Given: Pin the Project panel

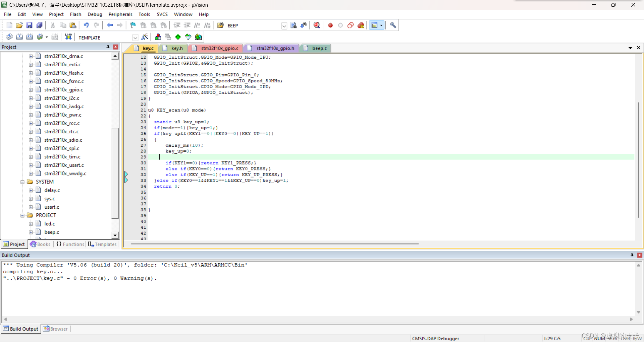Looking at the screenshot, I should tap(108, 47).
